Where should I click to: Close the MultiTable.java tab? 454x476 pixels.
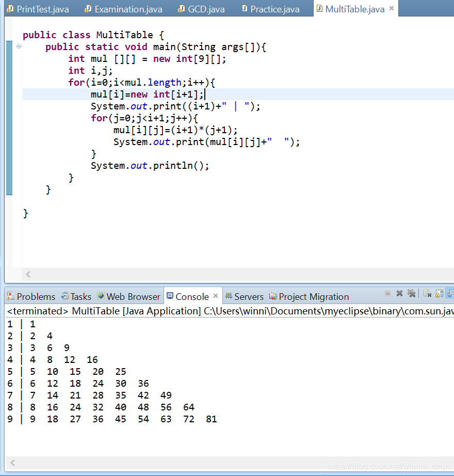pos(392,8)
